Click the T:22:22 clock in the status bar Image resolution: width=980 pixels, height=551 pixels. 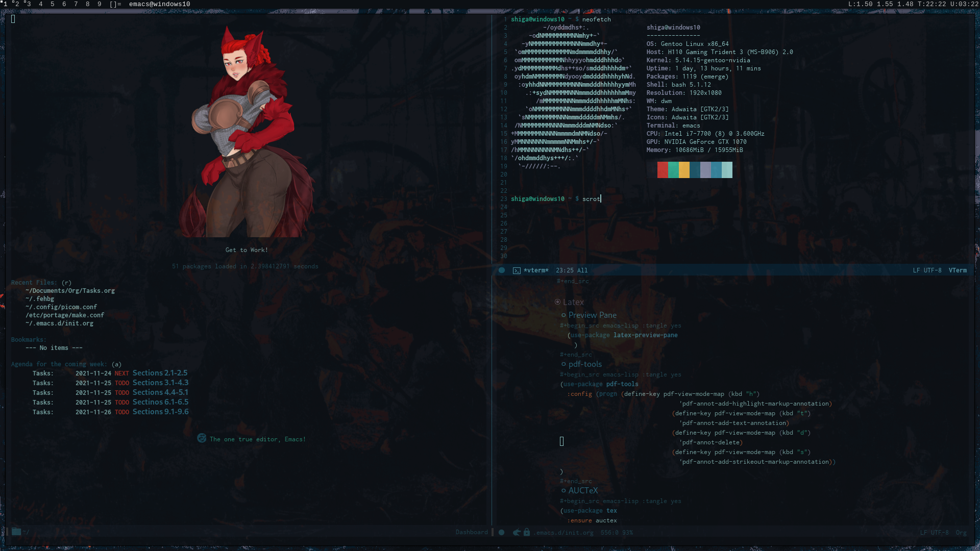click(932, 4)
